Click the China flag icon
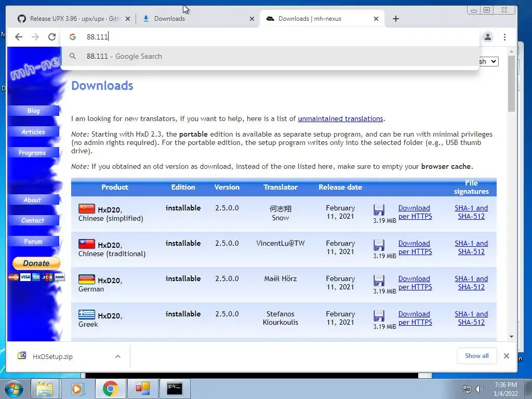Screen dimensions: 532x399 pyautogui.click(x=87, y=209)
